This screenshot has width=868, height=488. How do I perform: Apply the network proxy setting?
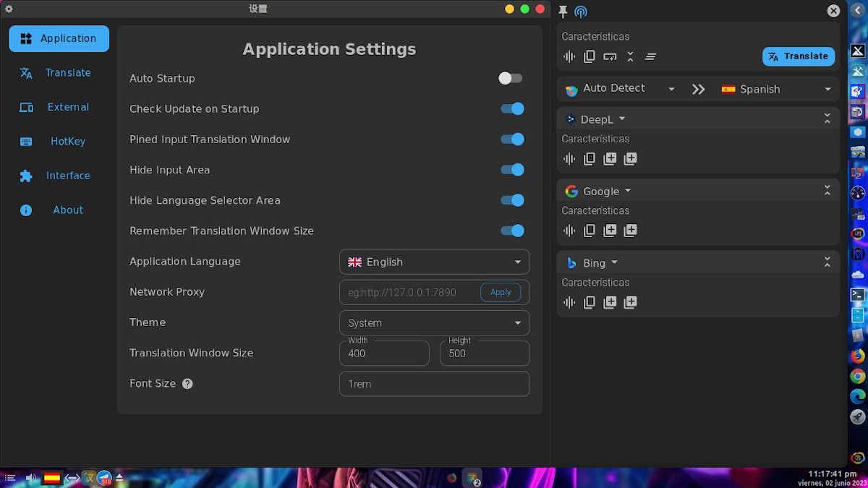[x=501, y=292]
